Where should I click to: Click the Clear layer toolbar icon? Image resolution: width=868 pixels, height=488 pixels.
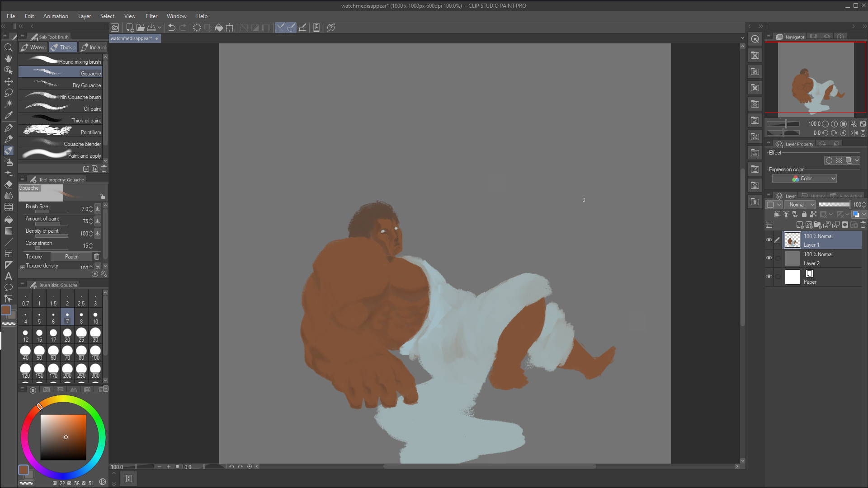(197, 28)
